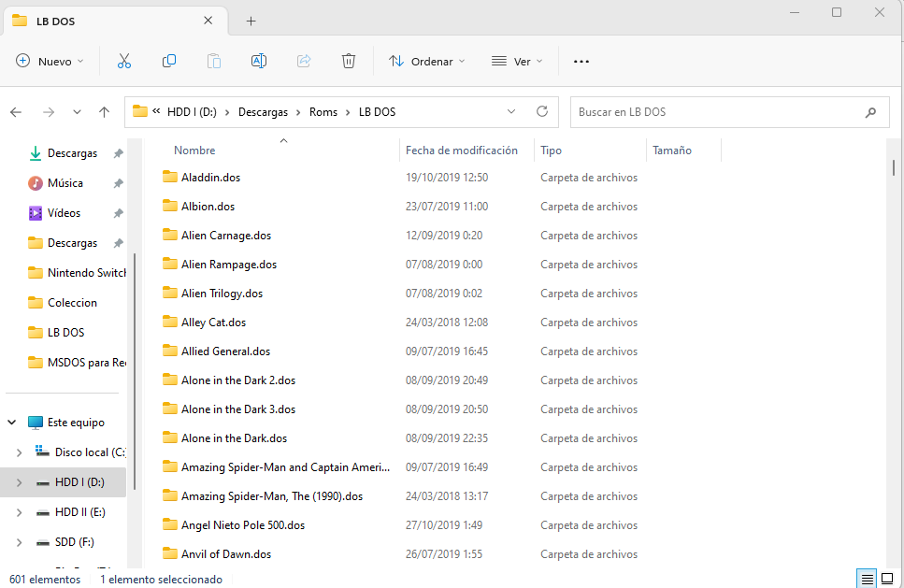Screen dimensions: 904x588
Task: Click the Rename icon in toolbar
Action: (x=259, y=61)
